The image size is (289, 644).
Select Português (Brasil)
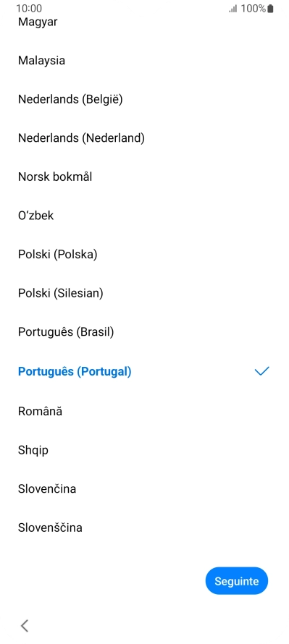[144, 332]
